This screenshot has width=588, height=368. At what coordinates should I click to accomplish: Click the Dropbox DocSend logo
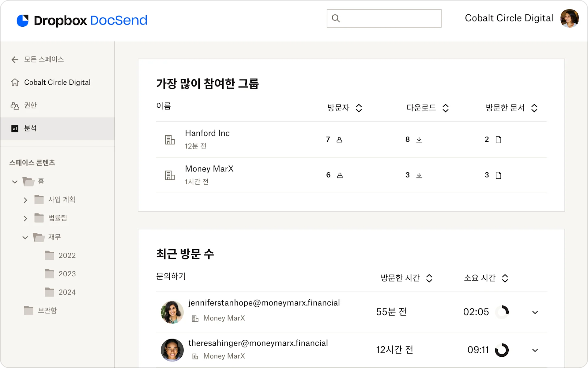pyautogui.click(x=82, y=21)
